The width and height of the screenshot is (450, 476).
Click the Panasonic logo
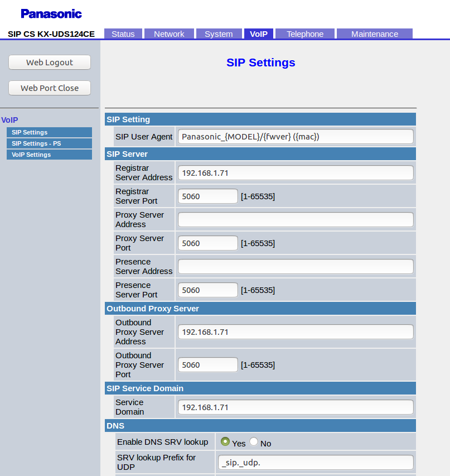click(51, 13)
